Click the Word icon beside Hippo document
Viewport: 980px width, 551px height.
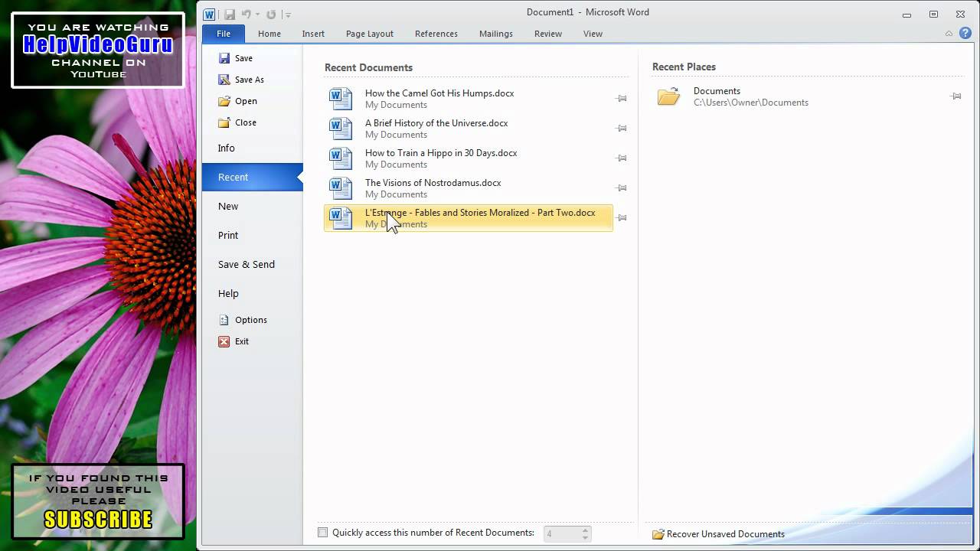341,158
